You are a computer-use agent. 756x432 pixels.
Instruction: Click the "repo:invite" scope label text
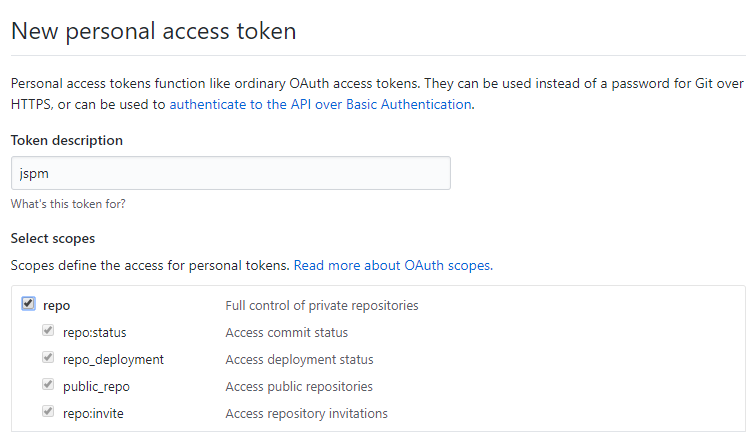pyautogui.click(x=94, y=414)
